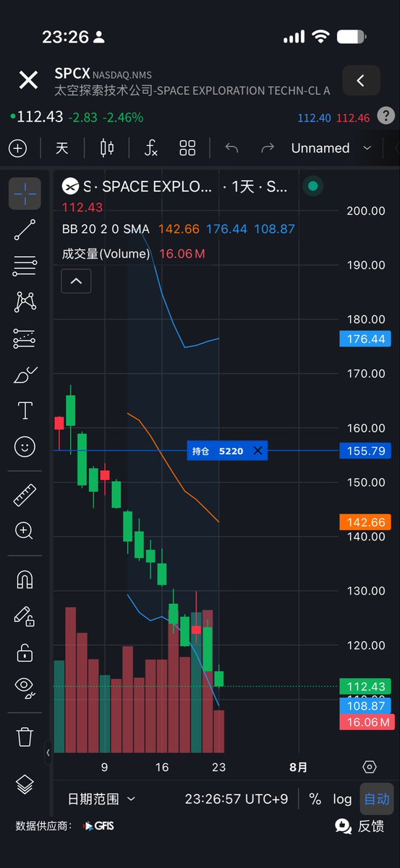Click the green market status dot
This screenshot has width=400, height=868.
click(x=312, y=187)
